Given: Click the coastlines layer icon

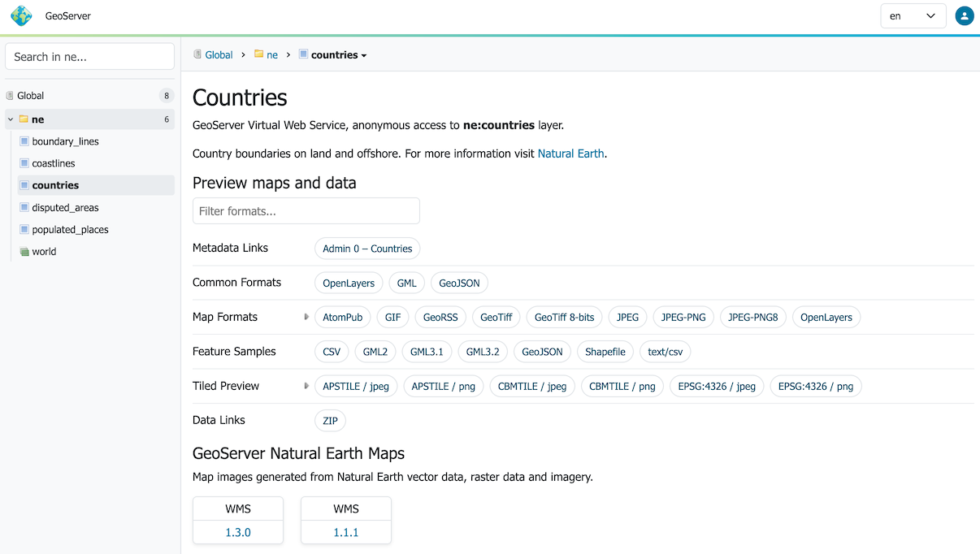Looking at the screenshot, I should click(24, 163).
